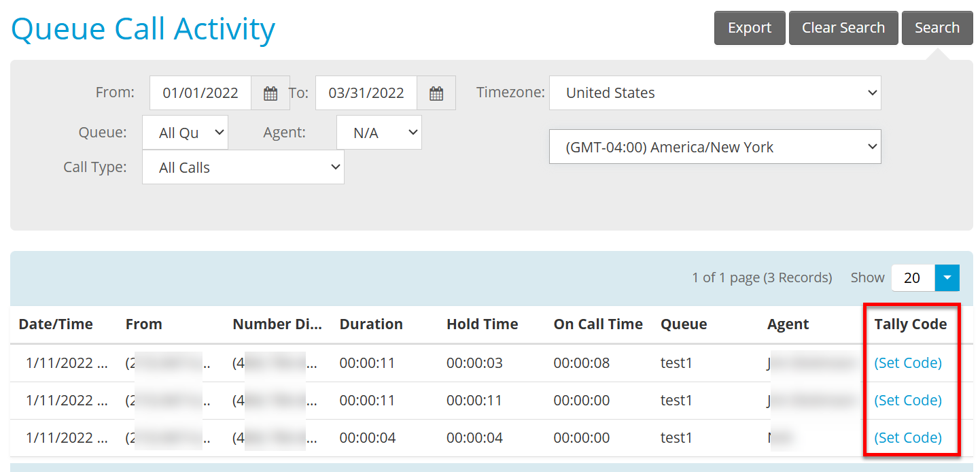Export the queue call activity
The image size is (980, 472).
[750, 28]
